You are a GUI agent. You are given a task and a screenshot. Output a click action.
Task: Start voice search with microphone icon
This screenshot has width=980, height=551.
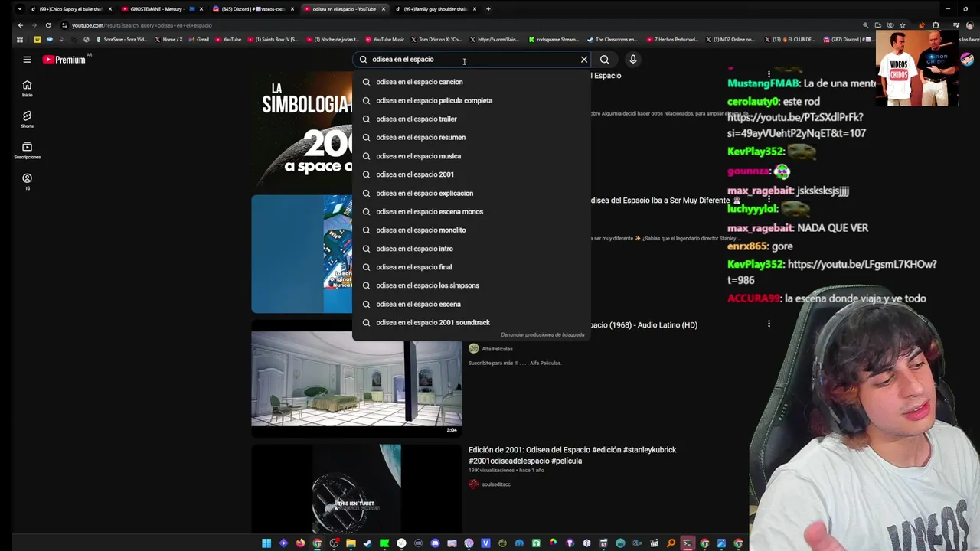coord(632,59)
